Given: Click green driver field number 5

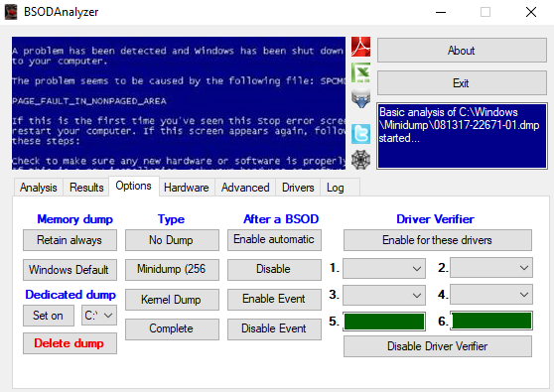Looking at the screenshot, I should click(x=384, y=322).
